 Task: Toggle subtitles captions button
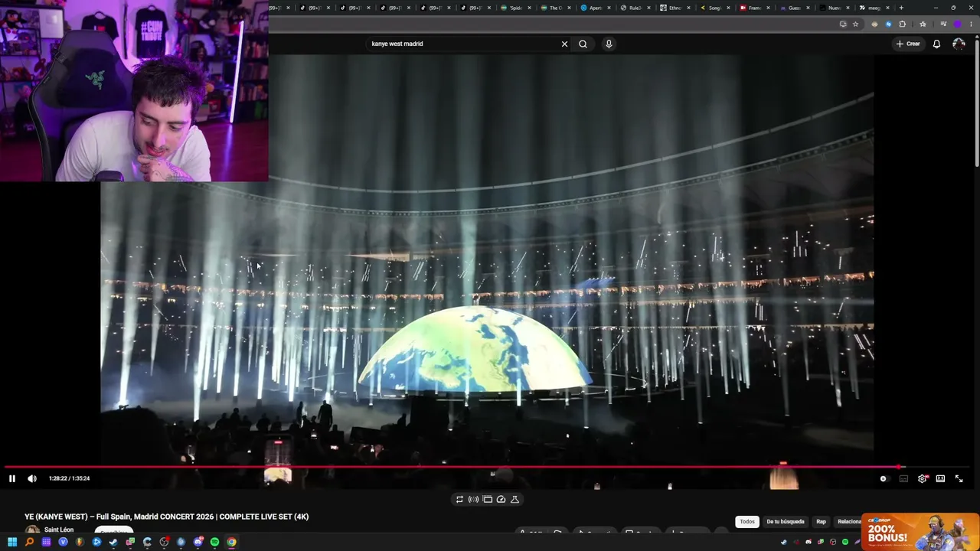[903, 478]
